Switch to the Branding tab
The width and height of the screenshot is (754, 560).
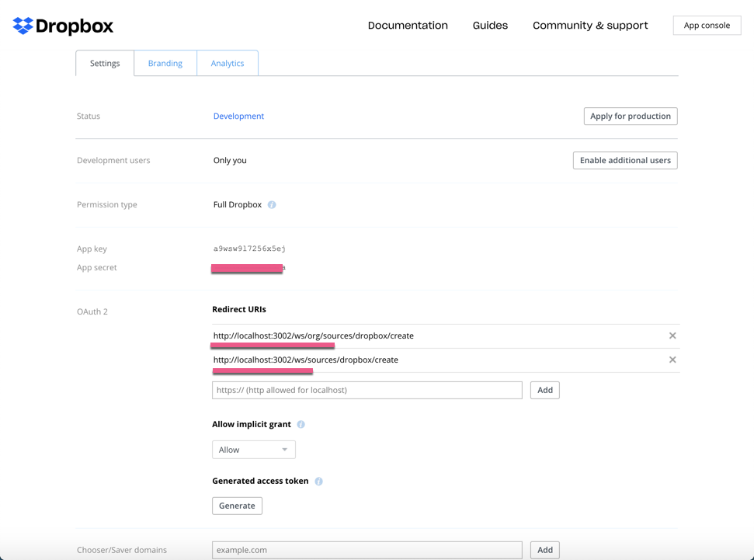click(x=165, y=63)
